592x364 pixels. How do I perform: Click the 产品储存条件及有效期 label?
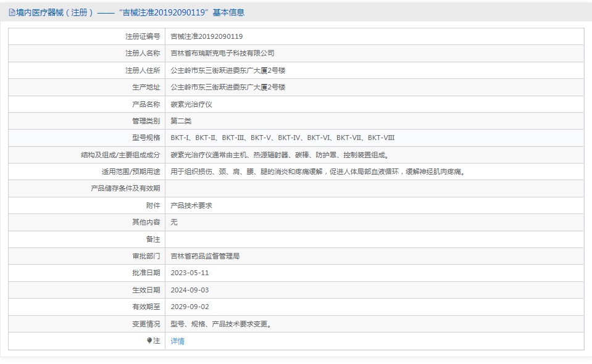[125, 188]
